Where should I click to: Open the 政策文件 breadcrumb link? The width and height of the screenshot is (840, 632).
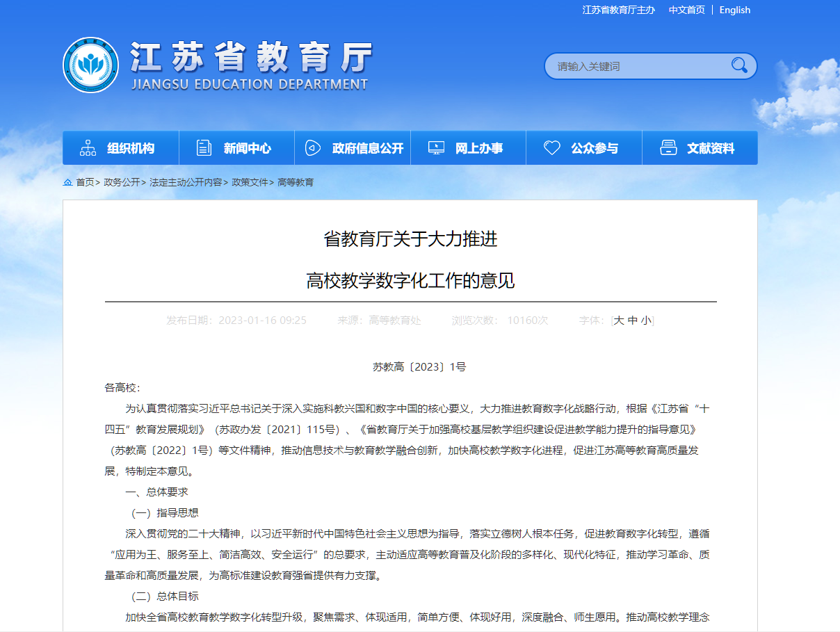(249, 183)
